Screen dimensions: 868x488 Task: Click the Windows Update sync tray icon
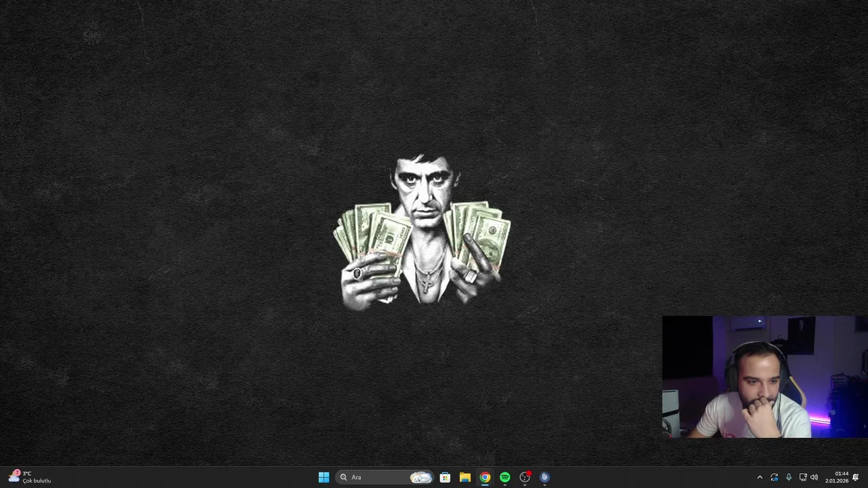tap(774, 477)
